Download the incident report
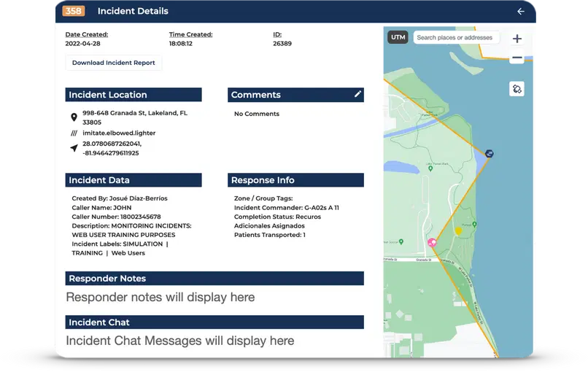588x372 pixels. [x=114, y=63]
